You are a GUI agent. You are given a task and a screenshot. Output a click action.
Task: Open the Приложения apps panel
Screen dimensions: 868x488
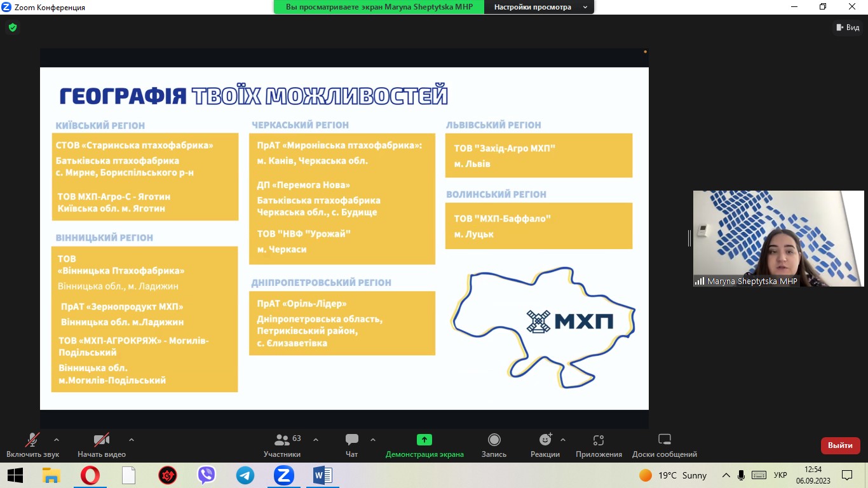click(x=599, y=445)
